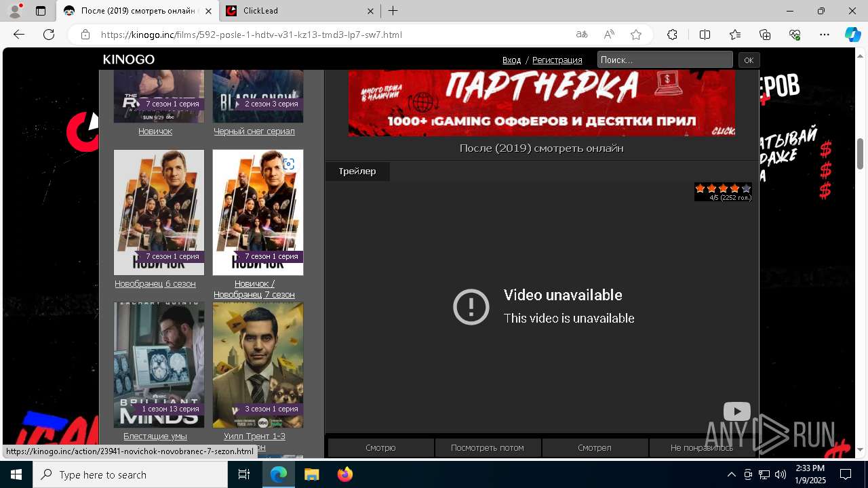868x488 pixels.
Task: Rate the film with third star
Action: (724, 188)
